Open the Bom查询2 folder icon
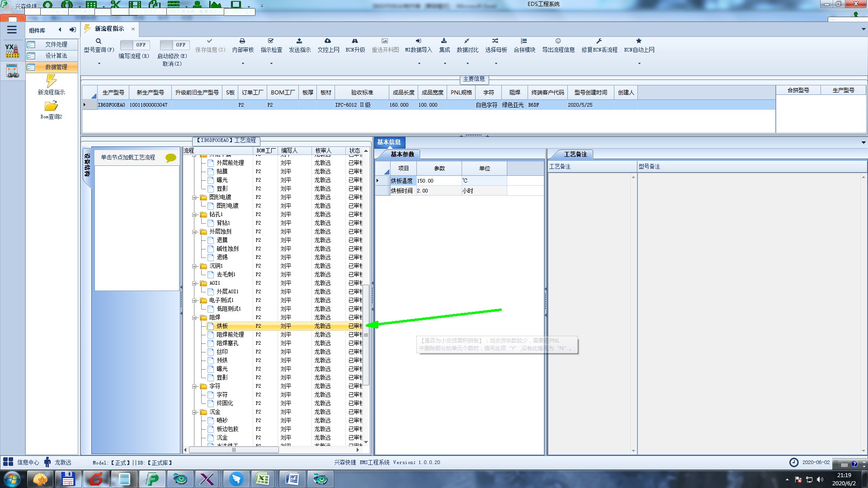The image size is (868, 488). point(51,106)
